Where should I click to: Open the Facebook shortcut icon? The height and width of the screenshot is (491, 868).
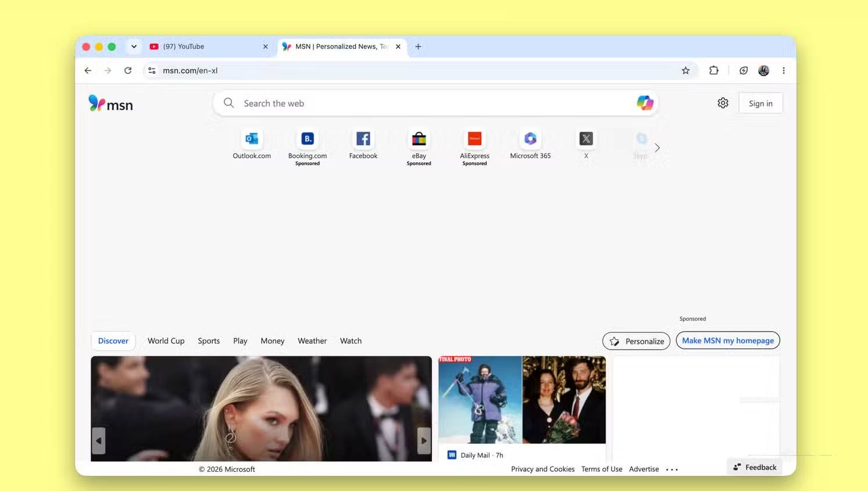click(363, 139)
